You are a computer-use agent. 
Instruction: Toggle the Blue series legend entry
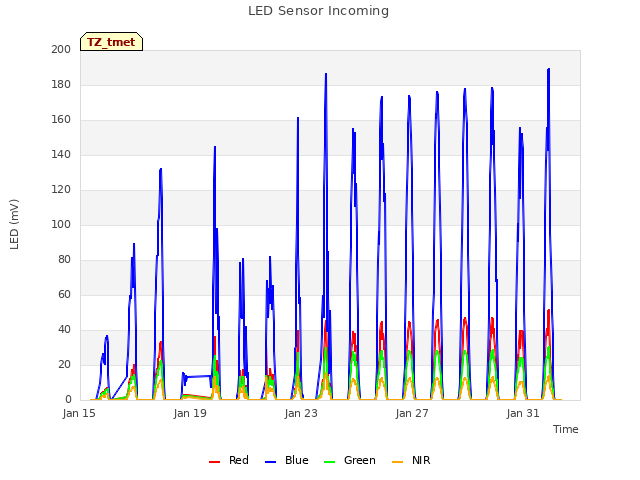click(287, 460)
